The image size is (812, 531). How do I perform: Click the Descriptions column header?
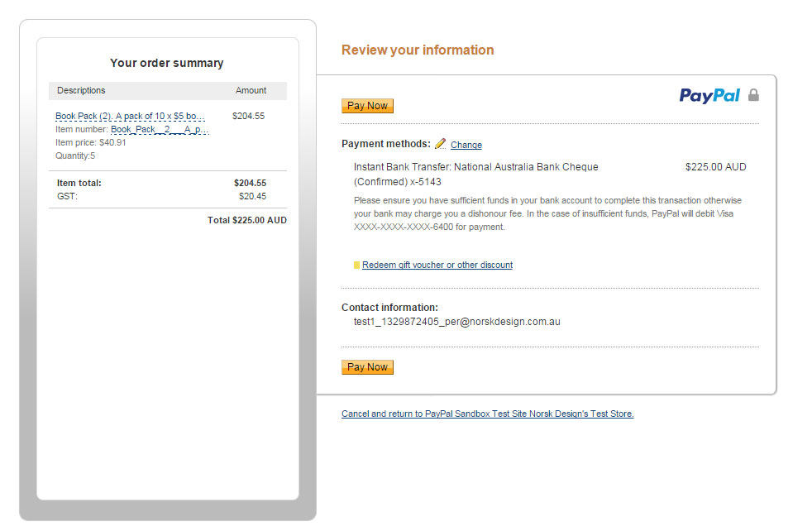point(81,91)
